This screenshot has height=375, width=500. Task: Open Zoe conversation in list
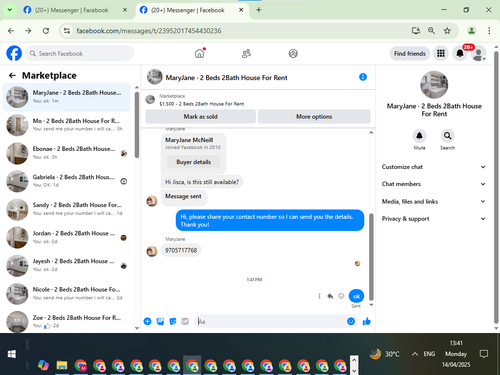(x=67, y=321)
